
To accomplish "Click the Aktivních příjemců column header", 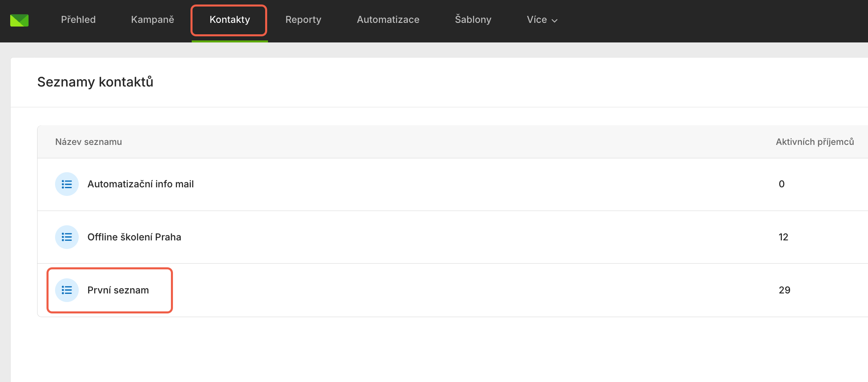I will (815, 142).
